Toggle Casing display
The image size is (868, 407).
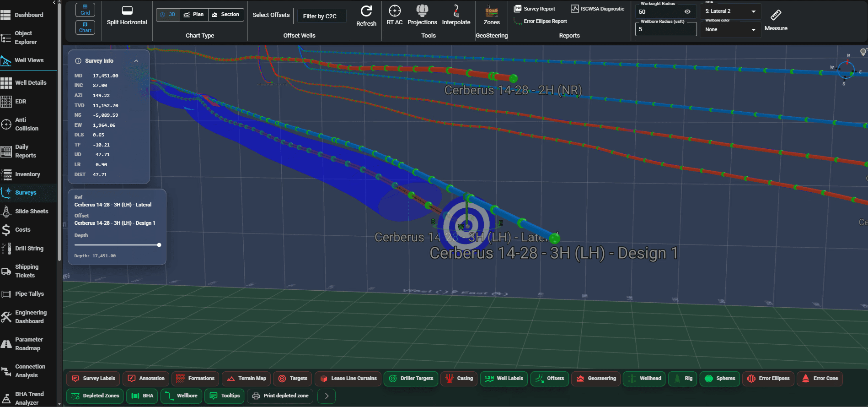click(459, 379)
